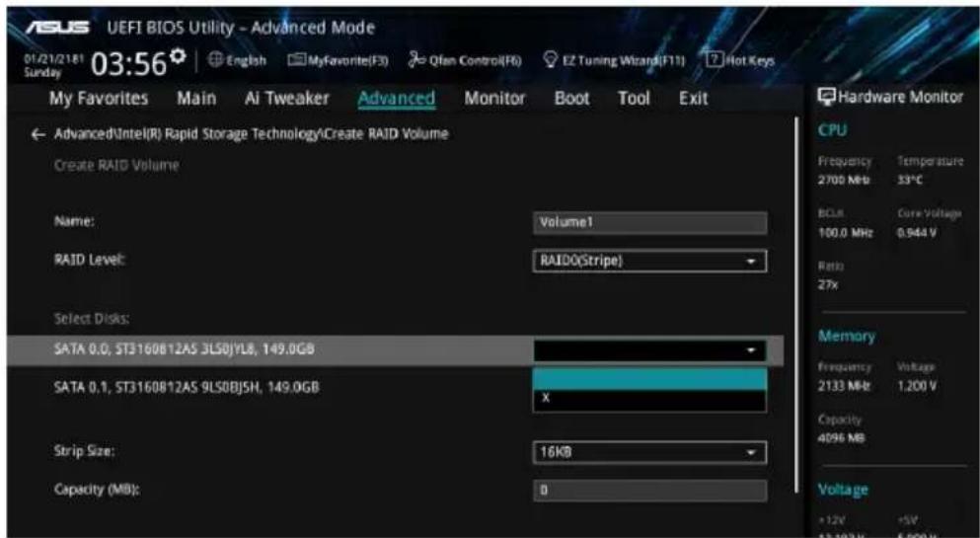The height and width of the screenshot is (538, 980).
Task: Click the EZ Tuning Wizard bulb icon
Action: [550, 60]
